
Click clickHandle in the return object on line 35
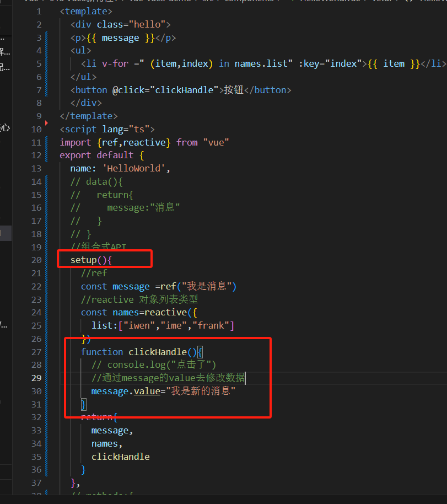pos(121,457)
